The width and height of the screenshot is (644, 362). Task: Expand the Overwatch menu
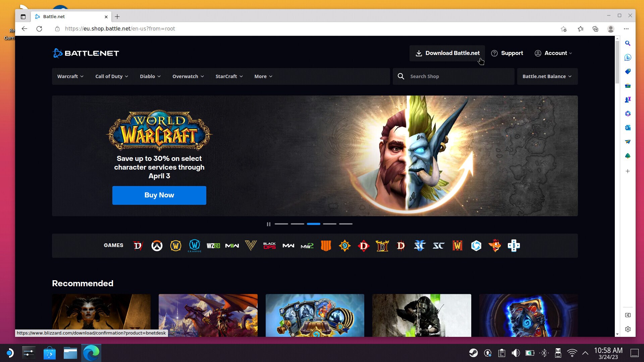coord(188,76)
